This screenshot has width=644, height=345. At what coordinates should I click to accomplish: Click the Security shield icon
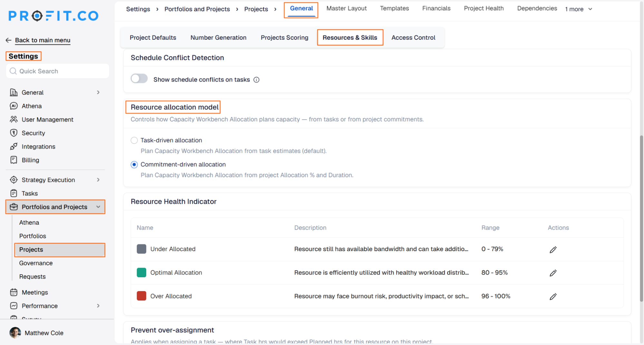point(14,133)
